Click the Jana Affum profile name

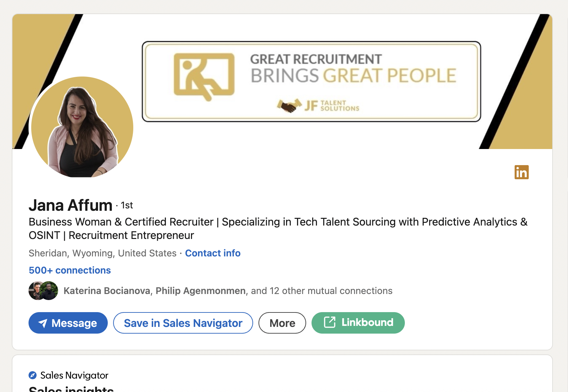coord(70,205)
